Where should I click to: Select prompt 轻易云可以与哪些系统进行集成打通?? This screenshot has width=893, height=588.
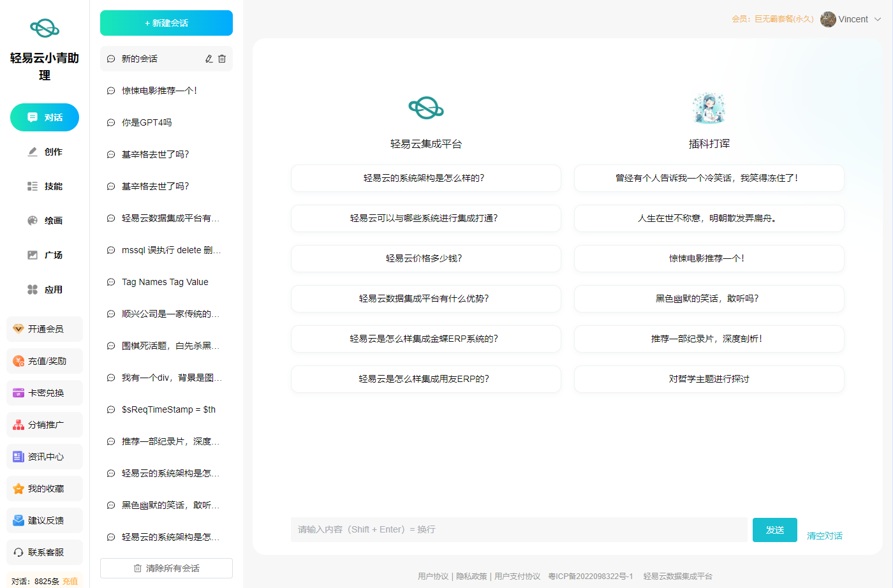426,219
